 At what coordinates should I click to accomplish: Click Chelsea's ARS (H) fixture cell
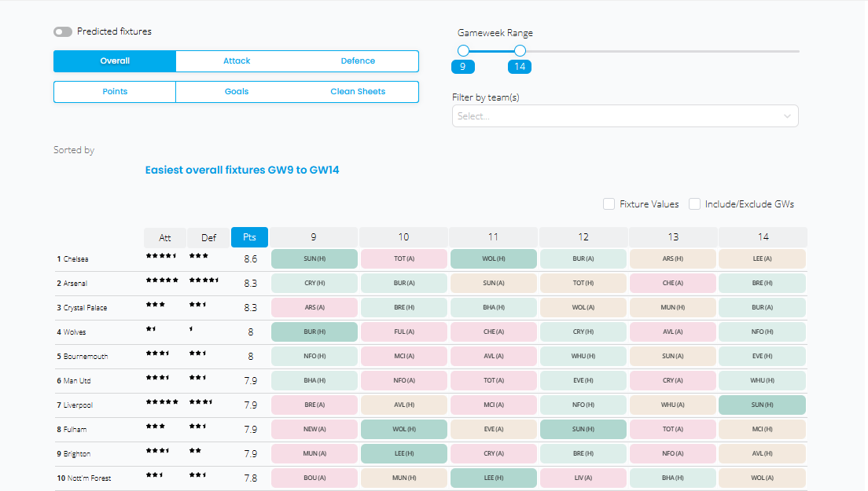point(672,258)
